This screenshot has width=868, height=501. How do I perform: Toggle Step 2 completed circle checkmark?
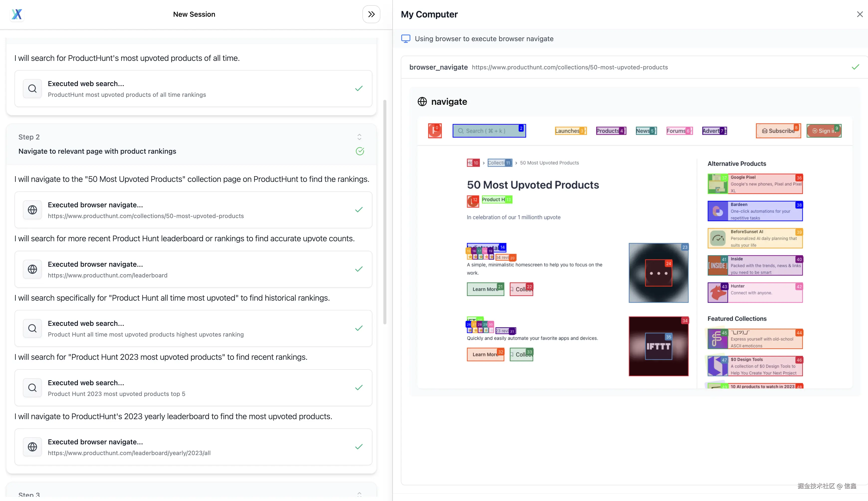tap(360, 151)
